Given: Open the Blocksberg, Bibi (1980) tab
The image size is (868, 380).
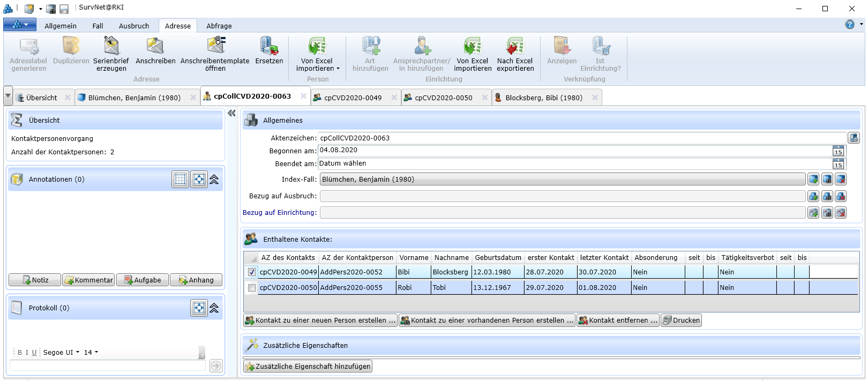Looking at the screenshot, I should tap(543, 98).
